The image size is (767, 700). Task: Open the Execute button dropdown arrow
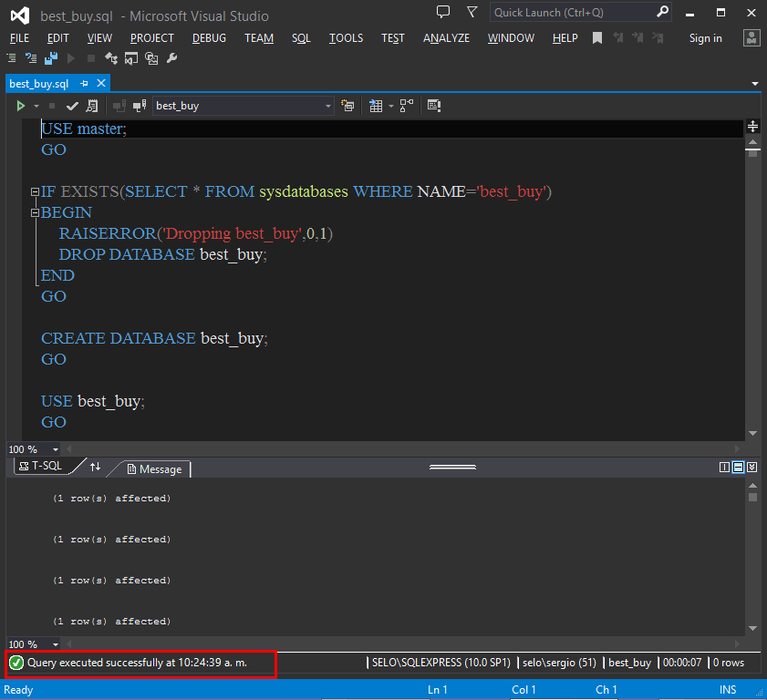point(36,106)
